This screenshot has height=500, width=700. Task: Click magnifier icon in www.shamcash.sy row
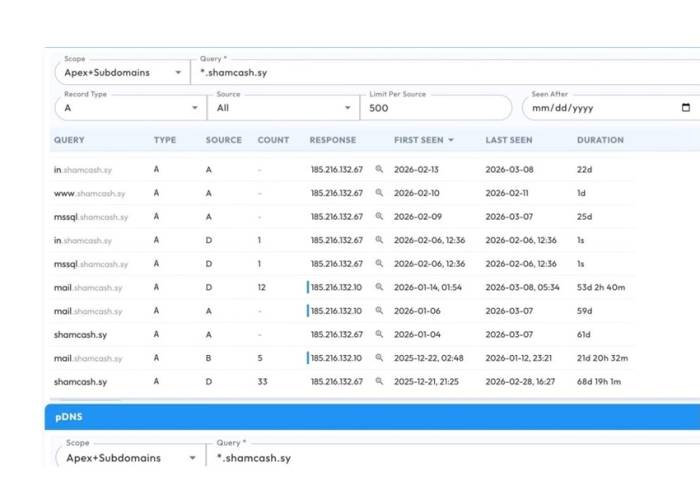[x=379, y=193]
